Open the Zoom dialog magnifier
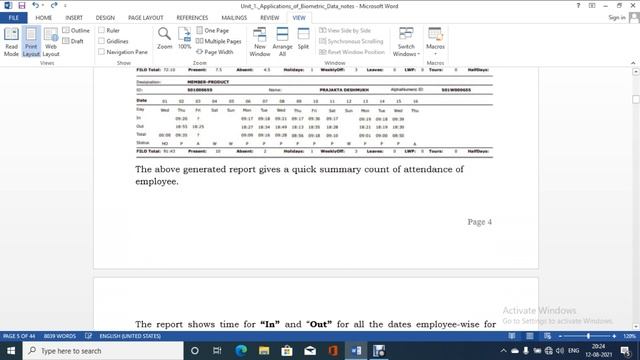 pos(164,39)
